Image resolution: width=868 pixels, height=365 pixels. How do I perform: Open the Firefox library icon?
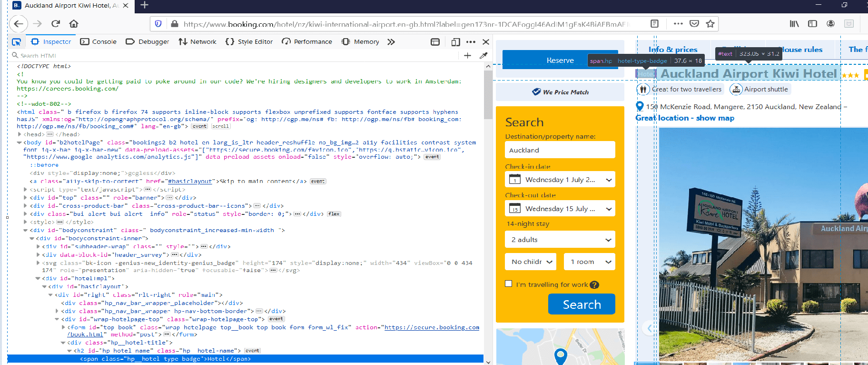point(794,24)
